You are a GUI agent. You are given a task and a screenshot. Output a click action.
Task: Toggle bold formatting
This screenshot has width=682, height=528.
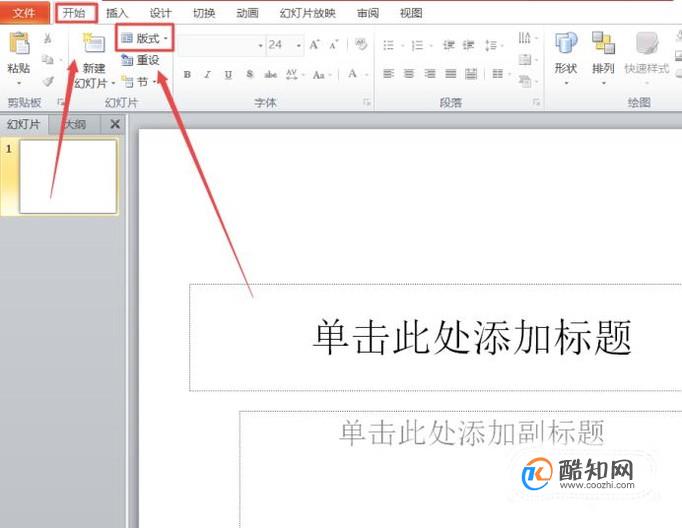click(x=187, y=74)
